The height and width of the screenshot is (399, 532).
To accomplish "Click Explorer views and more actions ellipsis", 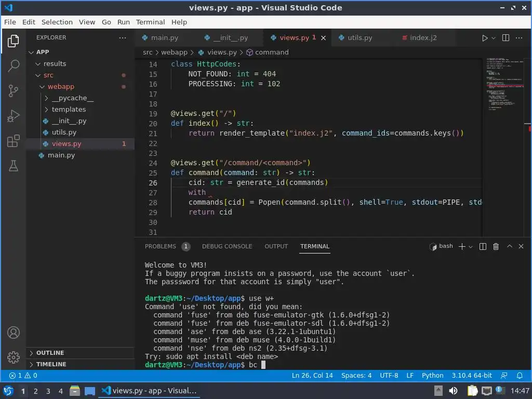I will pyautogui.click(x=123, y=37).
